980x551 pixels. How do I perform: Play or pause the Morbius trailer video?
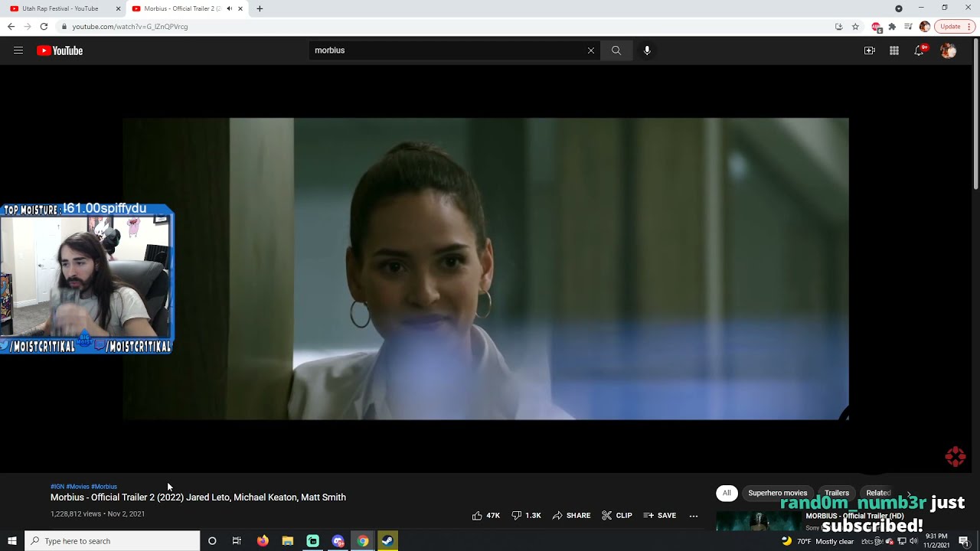pyautogui.click(x=485, y=268)
